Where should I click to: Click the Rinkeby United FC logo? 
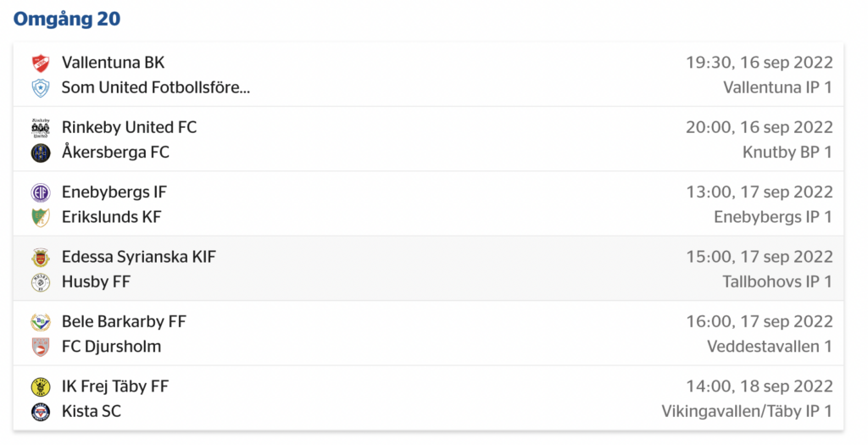41,128
